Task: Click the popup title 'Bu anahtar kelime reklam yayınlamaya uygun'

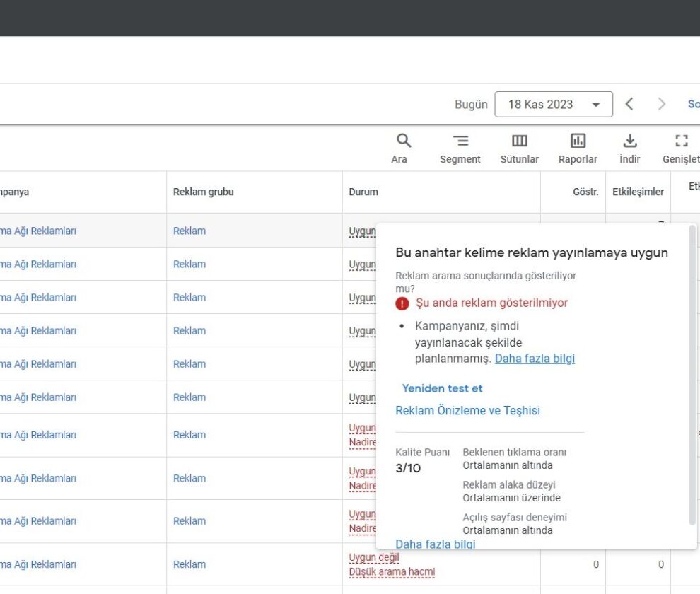Action: click(532, 252)
